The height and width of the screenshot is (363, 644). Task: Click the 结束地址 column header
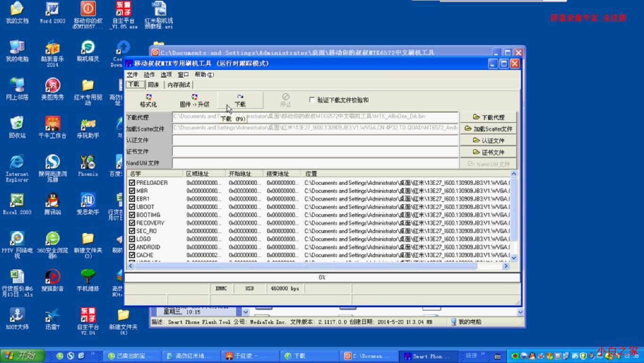coord(282,173)
